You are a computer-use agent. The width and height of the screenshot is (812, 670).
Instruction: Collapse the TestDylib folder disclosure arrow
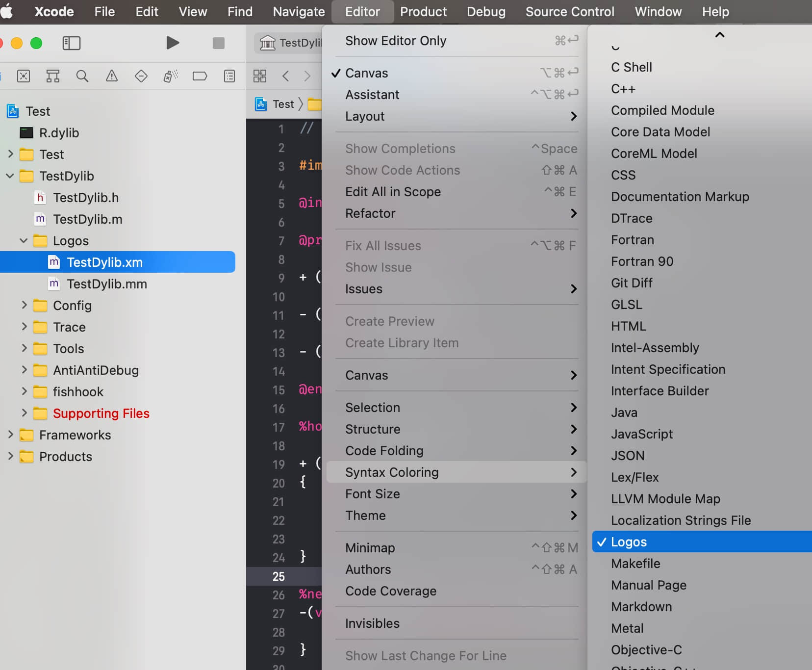coord(10,176)
